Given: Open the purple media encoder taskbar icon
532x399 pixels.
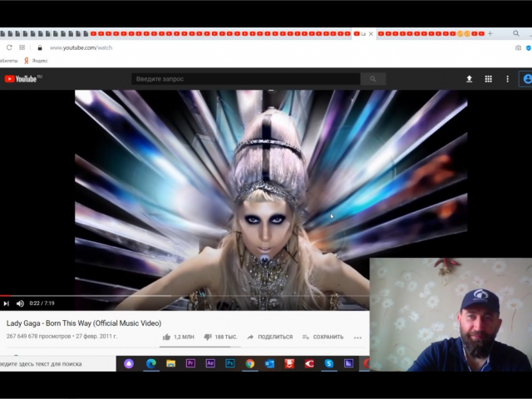Looking at the screenshot, I should pos(348,363).
